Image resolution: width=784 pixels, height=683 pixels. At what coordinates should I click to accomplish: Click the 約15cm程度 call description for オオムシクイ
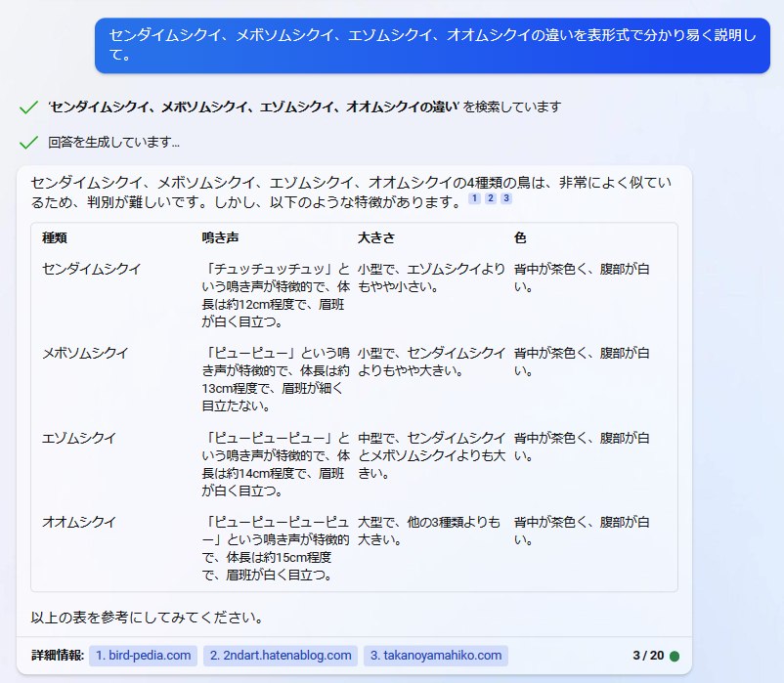point(276,548)
